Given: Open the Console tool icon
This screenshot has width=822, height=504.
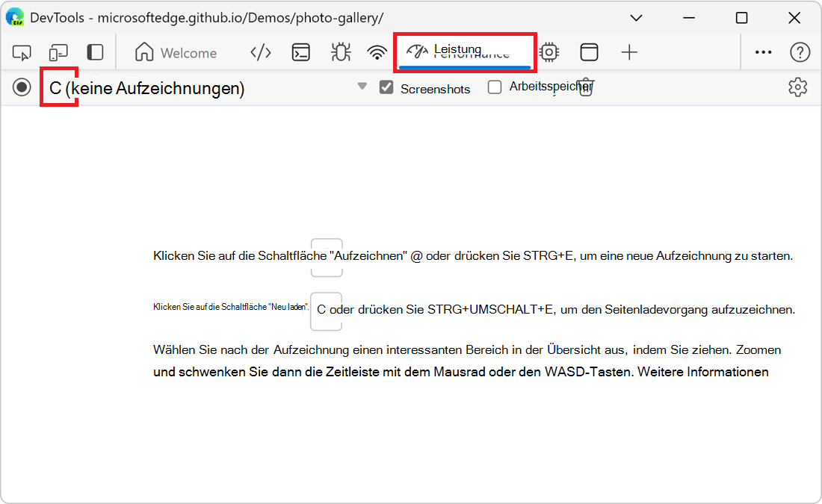Looking at the screenshot, I should pos(301,52).
